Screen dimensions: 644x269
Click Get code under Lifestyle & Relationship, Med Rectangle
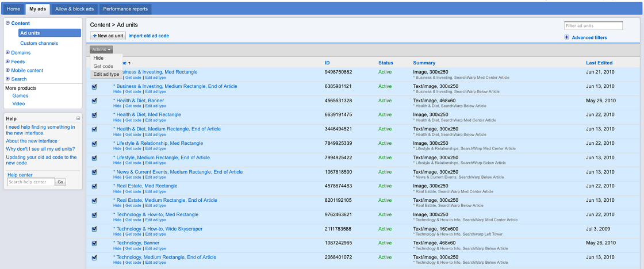133,149
